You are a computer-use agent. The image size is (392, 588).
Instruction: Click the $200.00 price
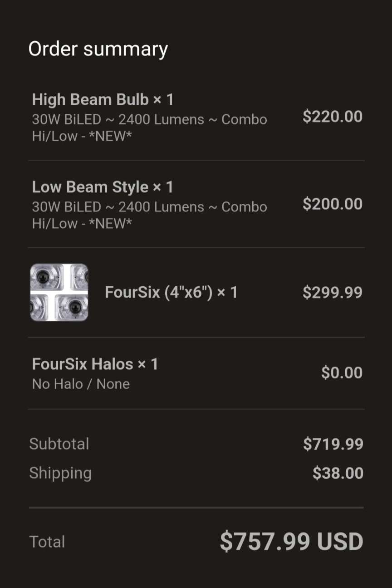pyautogui.click(x=333, y=204)
